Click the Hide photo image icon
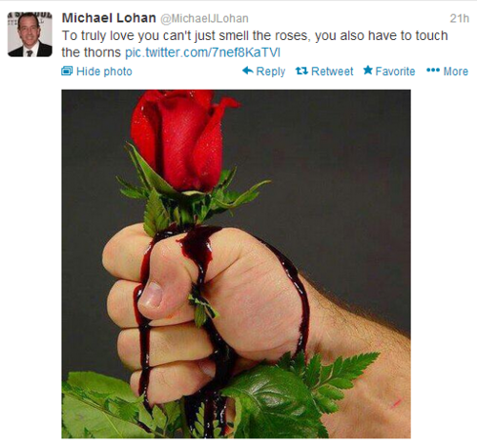The image size is (477, 448). pyautogui.click(x=67, y=71)
